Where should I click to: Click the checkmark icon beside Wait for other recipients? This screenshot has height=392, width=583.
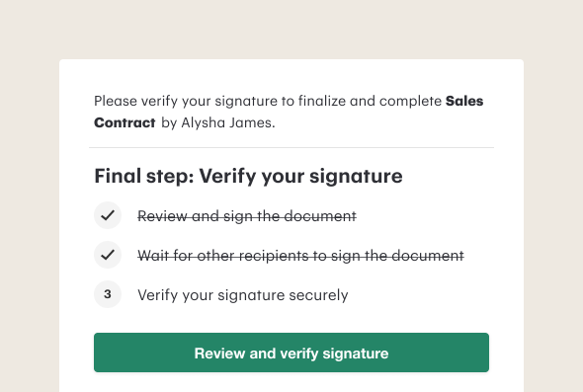108,255
